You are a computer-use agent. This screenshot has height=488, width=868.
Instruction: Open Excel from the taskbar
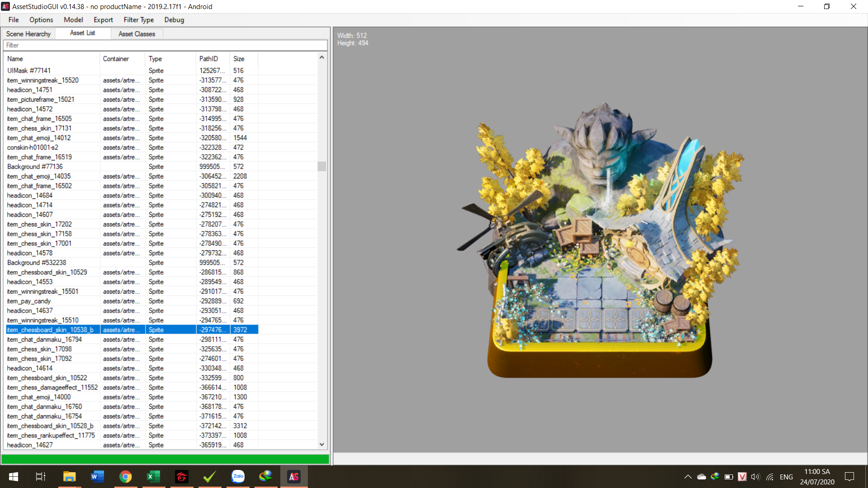154,477
